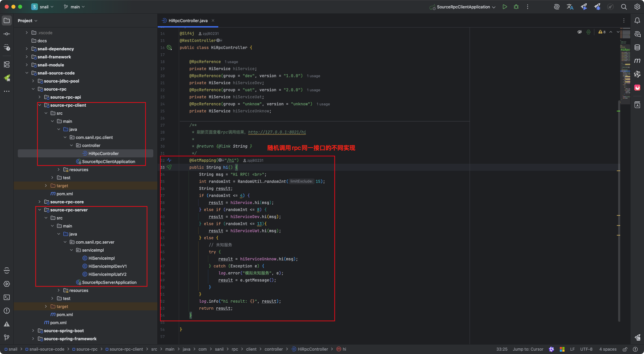Image resolution: width=644 pixels, height=354 pixels.
Task: Click the Debug bug icon
Action: [516, 7]
